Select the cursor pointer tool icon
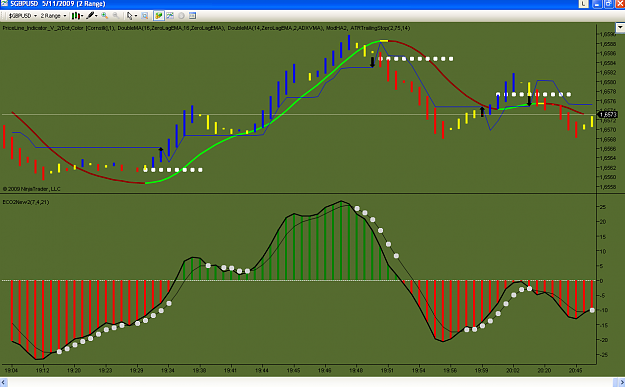Image resolution: width=625 pixels, height=387 pixels. 130,16
